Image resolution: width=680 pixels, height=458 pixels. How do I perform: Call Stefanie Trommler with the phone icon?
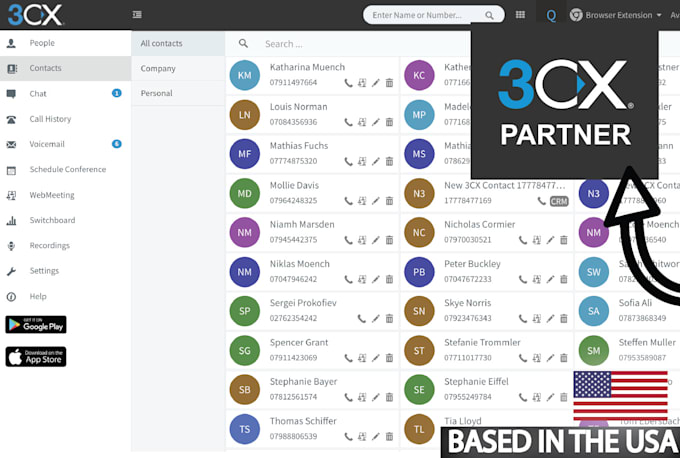click(x=523, y=358)
